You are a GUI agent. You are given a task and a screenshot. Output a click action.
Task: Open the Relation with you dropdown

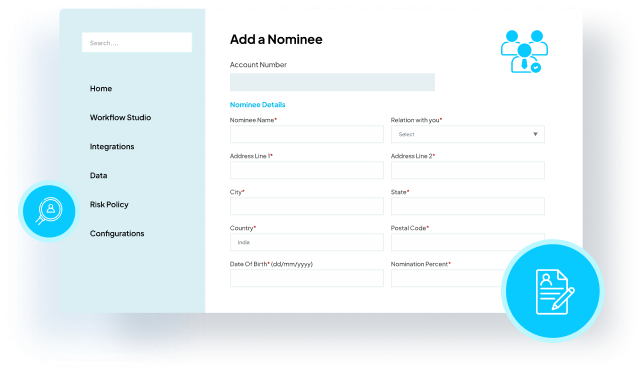coord(468,134)
